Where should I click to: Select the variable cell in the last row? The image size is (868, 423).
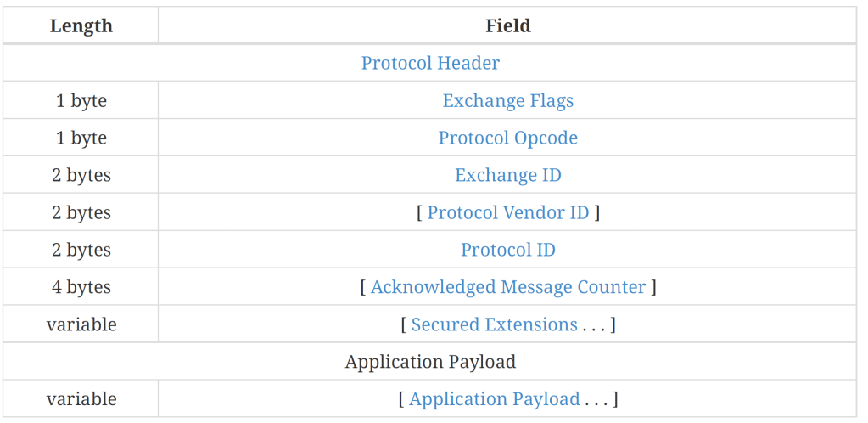[x=81, y=399]
